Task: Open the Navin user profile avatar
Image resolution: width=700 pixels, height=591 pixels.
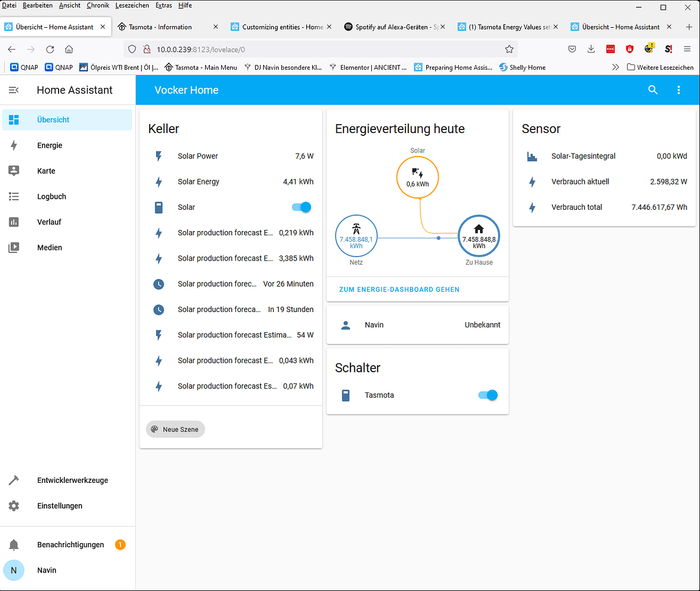Action: [14, 570]
